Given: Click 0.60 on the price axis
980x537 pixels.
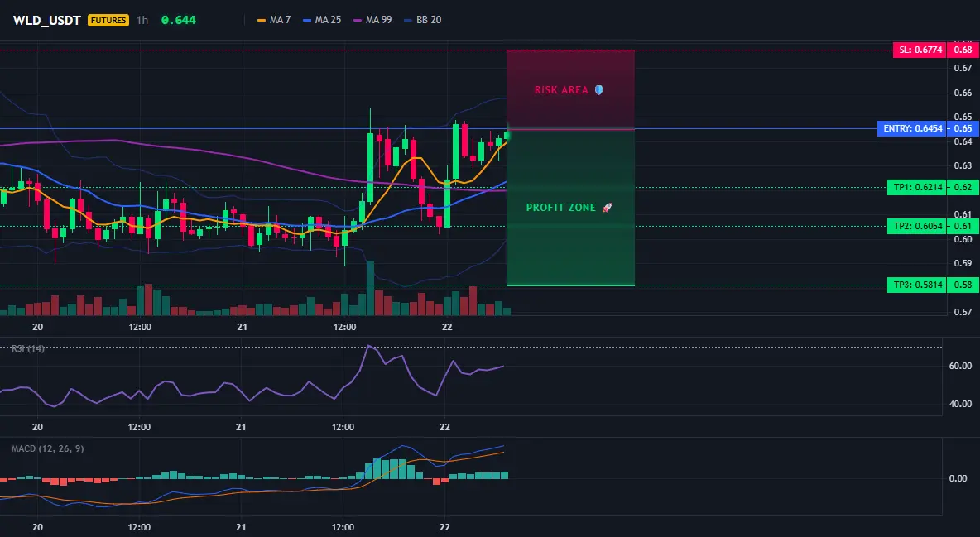Looking at the screenshot, I should (x=963, y=239).
